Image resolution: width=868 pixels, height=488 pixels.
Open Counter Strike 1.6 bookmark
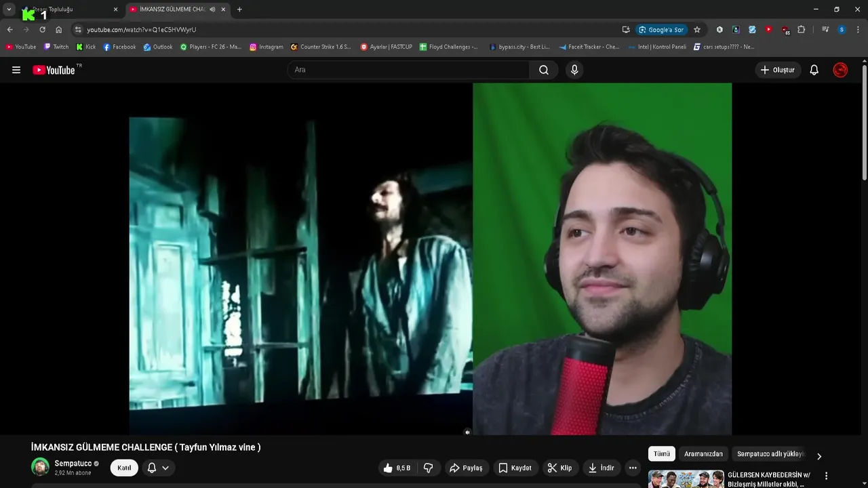(x=321, y=47)
